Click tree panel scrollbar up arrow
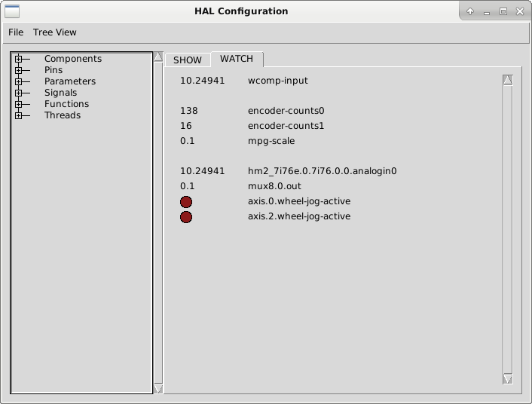The height and width of the screenshot is (404, 532). pos(158,57)
